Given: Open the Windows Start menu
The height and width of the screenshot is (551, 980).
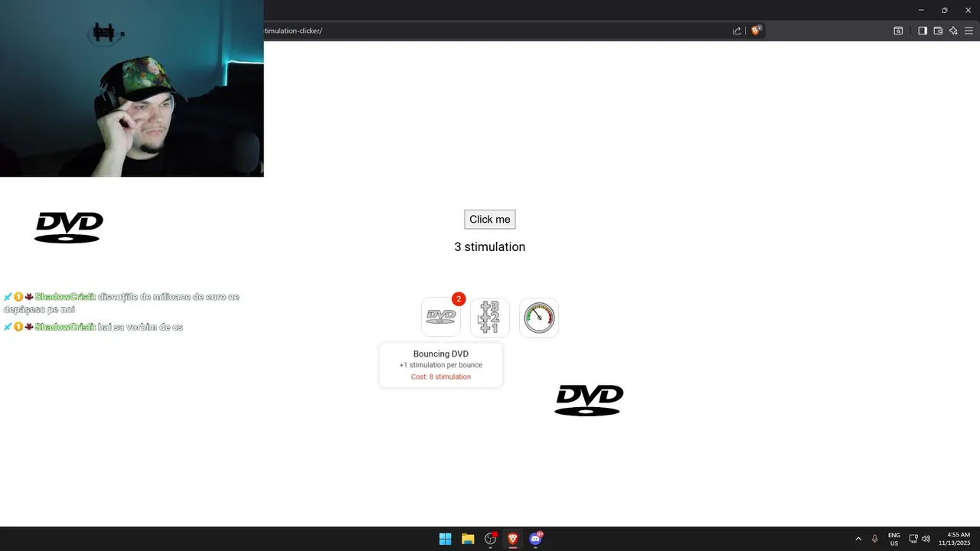Looking at the screenshot, I should tap(445, 539).
